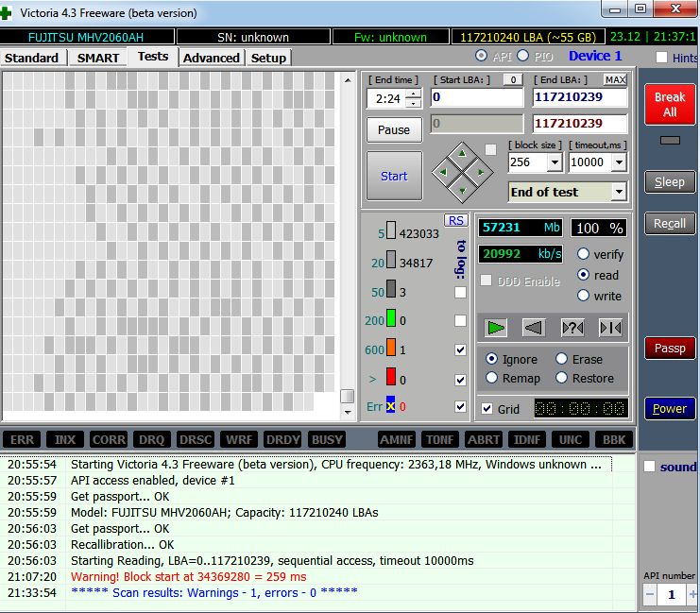Click the seek-to-center scan icon
Image resolution: width=700 pixels, height=613 pixels.
click(x=610, y=328)
